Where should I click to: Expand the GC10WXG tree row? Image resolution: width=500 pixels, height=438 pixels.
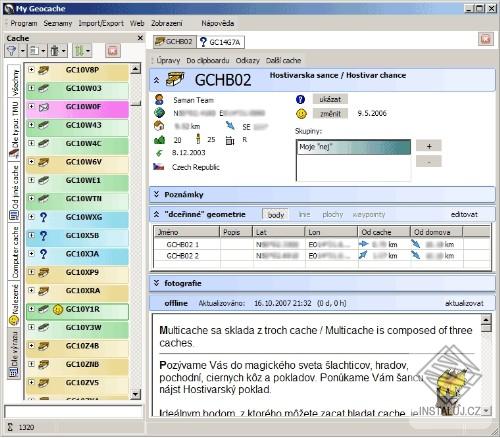point(31,217)
